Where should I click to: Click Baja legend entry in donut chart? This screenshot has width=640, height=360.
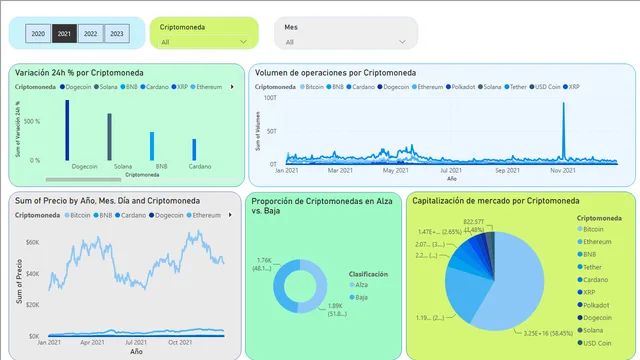click(x=358, y=297)
